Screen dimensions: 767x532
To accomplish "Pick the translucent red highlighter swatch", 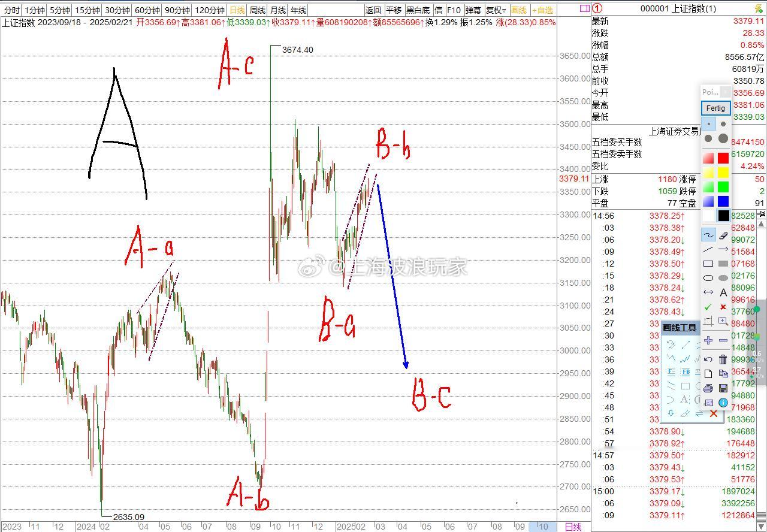I will coord(708,158).
